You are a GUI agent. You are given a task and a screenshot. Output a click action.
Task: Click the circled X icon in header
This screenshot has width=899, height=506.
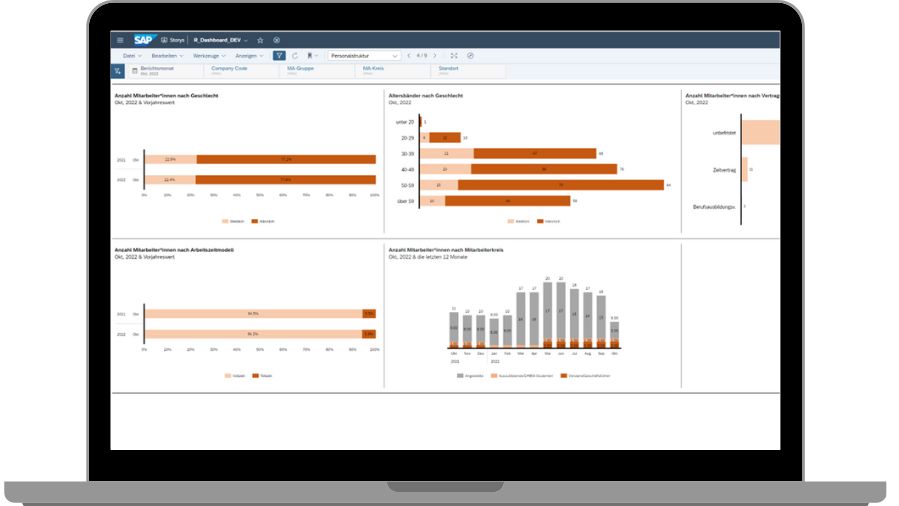click(276, 40)
